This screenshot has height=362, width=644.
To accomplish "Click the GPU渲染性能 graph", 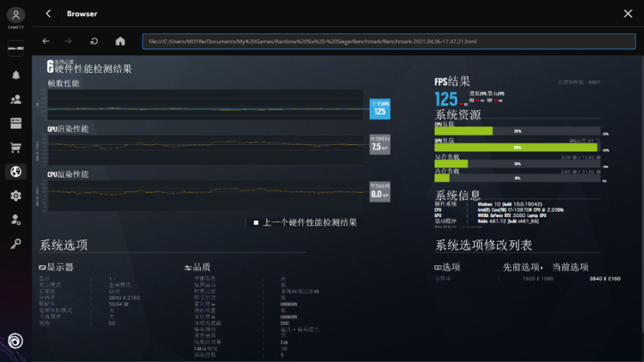I will [x=205, y=150].
